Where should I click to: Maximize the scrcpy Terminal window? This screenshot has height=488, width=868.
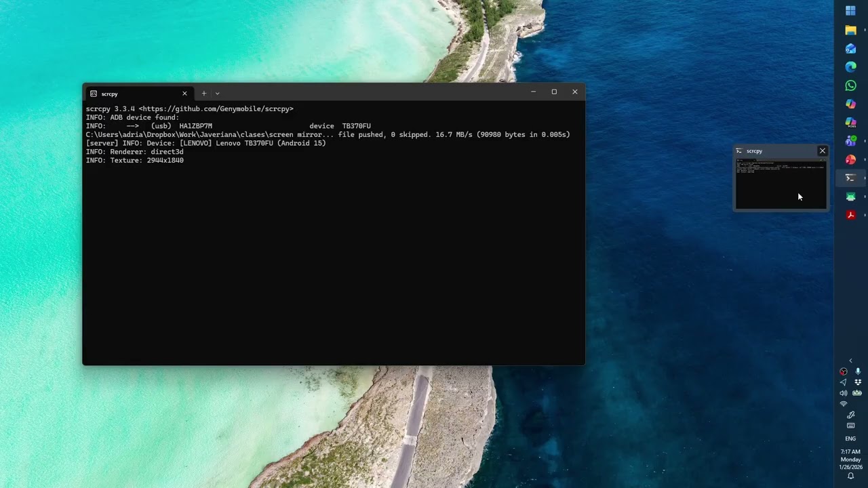tap(554, 92)
